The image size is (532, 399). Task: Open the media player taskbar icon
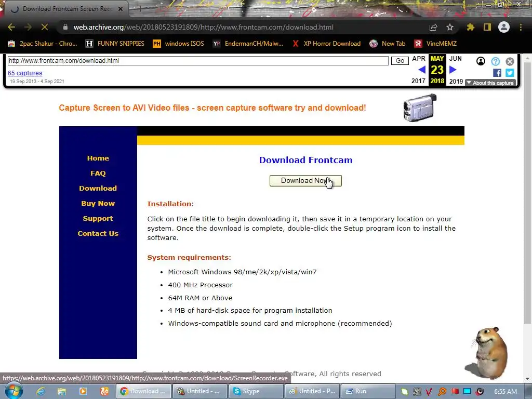tap(83, 391)
